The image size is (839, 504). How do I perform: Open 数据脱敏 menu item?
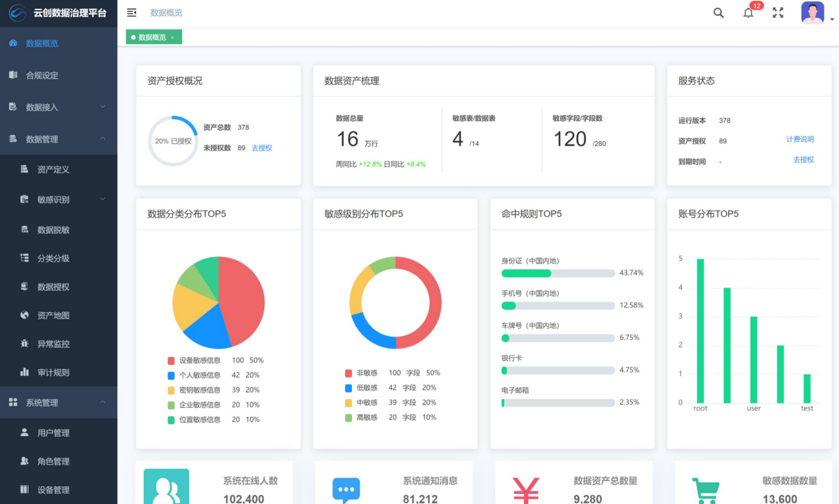(x=59, y=229)
